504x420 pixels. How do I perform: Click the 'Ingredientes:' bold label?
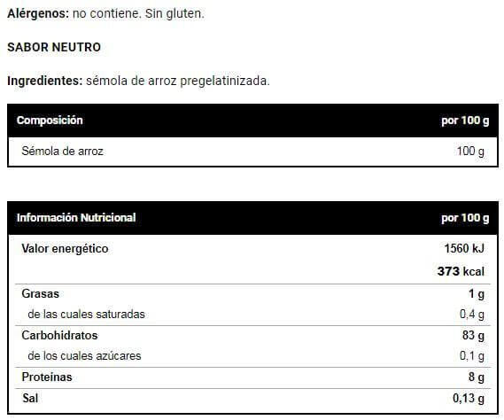point(45,81)
